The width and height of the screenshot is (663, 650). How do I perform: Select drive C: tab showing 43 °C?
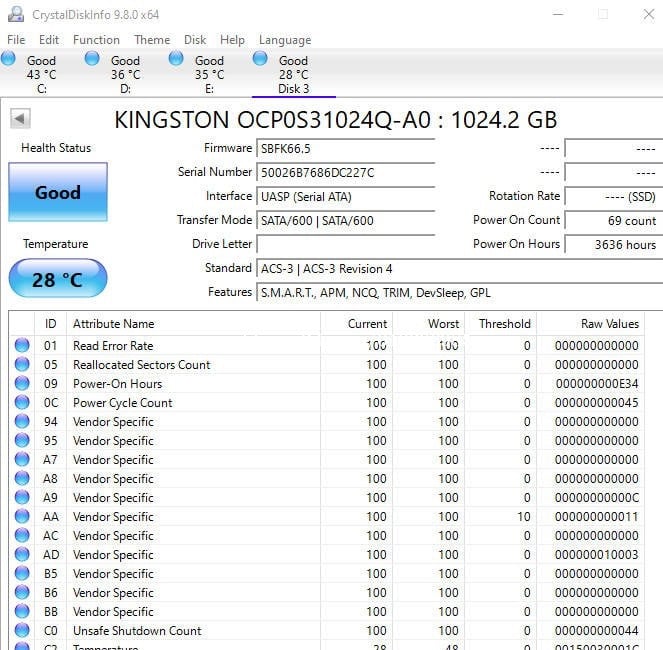pos(41,74)
